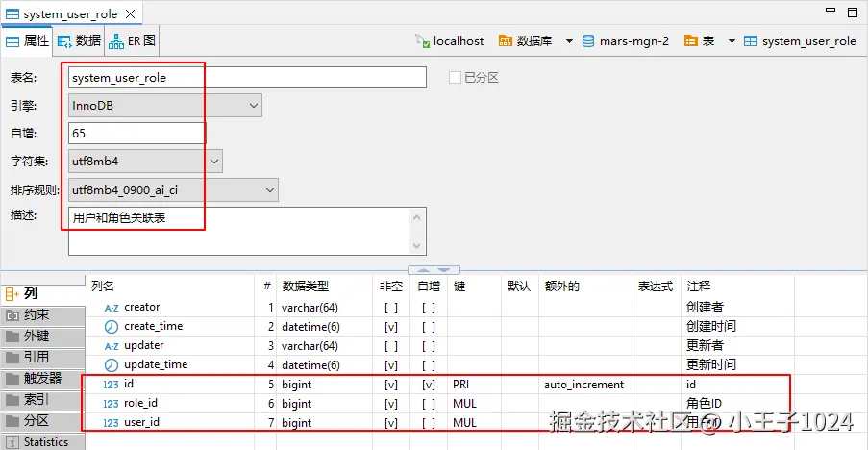Select the 分区 side tab
Image resolution: width=868 pixels, height=450 pixels.
click(42, 420)
